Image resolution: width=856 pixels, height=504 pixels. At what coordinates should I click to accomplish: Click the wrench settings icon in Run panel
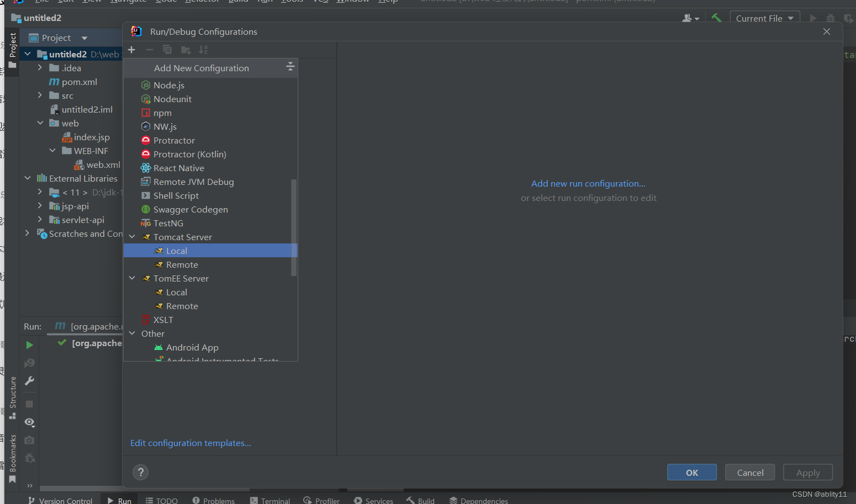point(29,381)
